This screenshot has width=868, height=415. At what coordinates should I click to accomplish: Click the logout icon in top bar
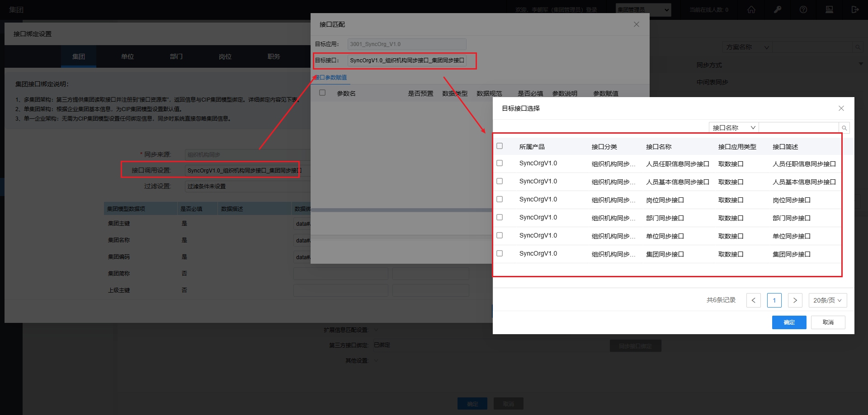point(855,9)
